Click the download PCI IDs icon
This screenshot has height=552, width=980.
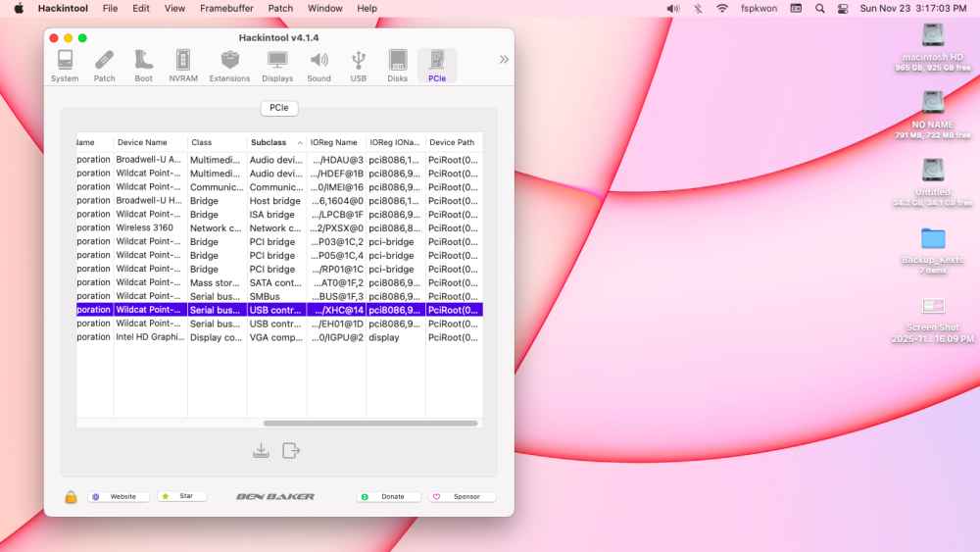pyautogui.click(x=262, y=451)
